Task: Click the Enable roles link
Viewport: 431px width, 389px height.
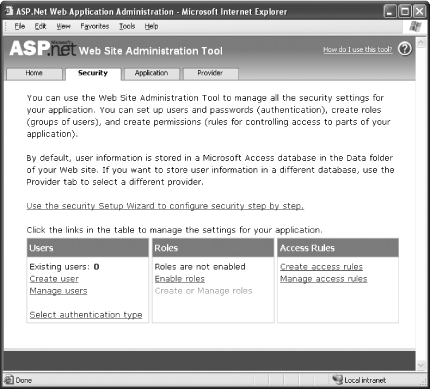Action: pyautogui.click(x=180, y=279)
